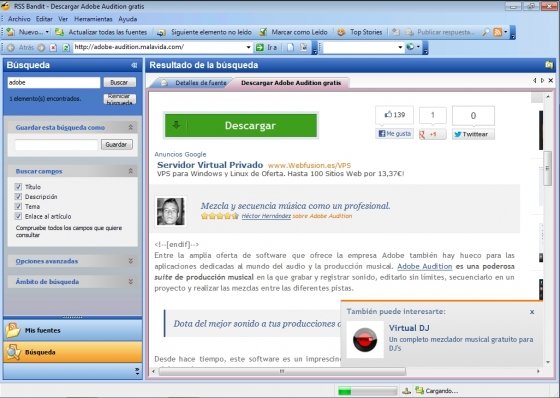Click the Twittear button
The image size is (560, 398).
473,134
